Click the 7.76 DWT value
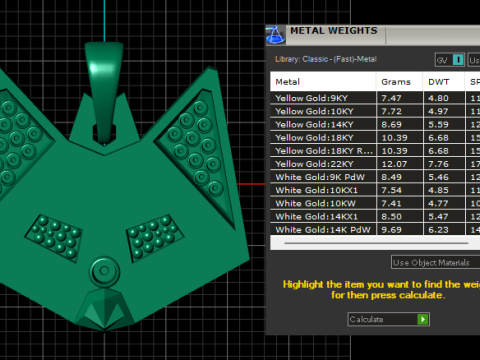The height and width of the screenshot is (360, 480). [x=438, y=164]
